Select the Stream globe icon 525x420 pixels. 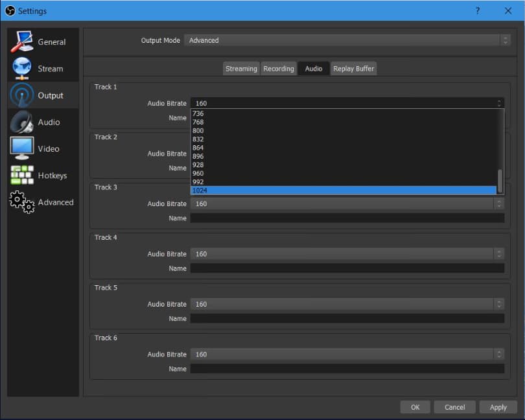(22, 68)
